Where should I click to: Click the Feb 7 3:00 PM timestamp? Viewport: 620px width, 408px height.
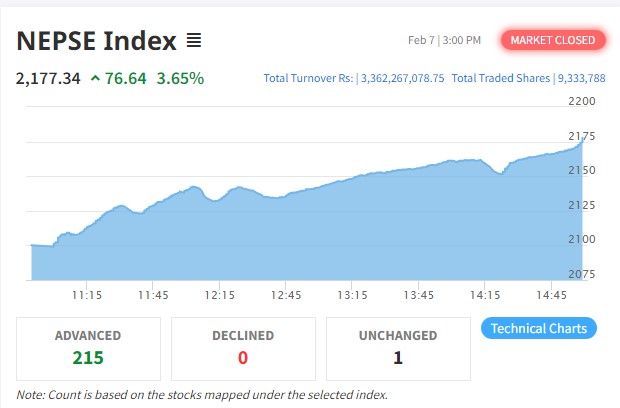(444, 40)
